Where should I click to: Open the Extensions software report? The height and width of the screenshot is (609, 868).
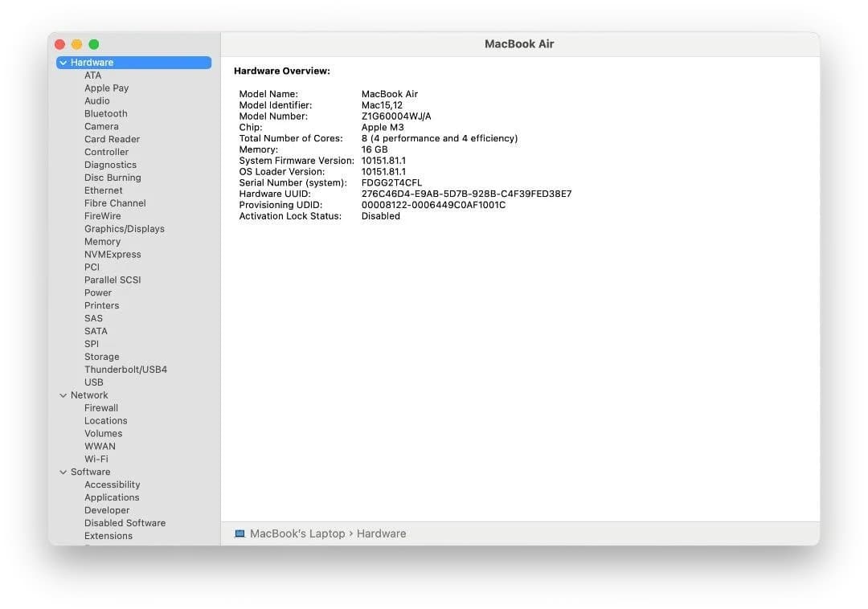pyautogui.click(x=108, y=536)
